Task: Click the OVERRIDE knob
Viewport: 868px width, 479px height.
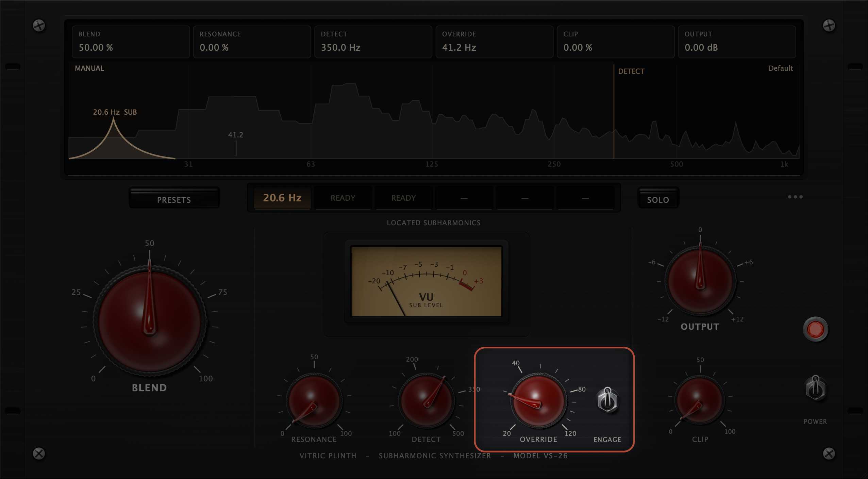Action: pos(538,401)
